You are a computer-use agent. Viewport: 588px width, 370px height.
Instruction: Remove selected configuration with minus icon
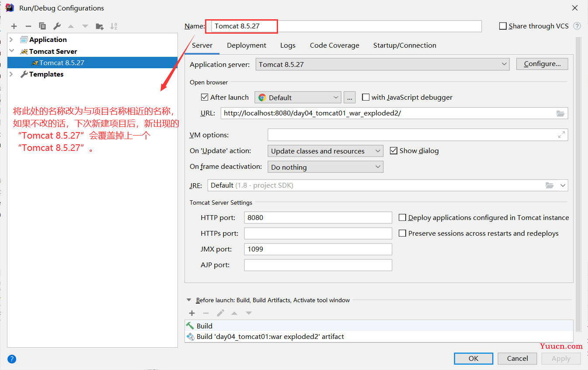point(28,26)
